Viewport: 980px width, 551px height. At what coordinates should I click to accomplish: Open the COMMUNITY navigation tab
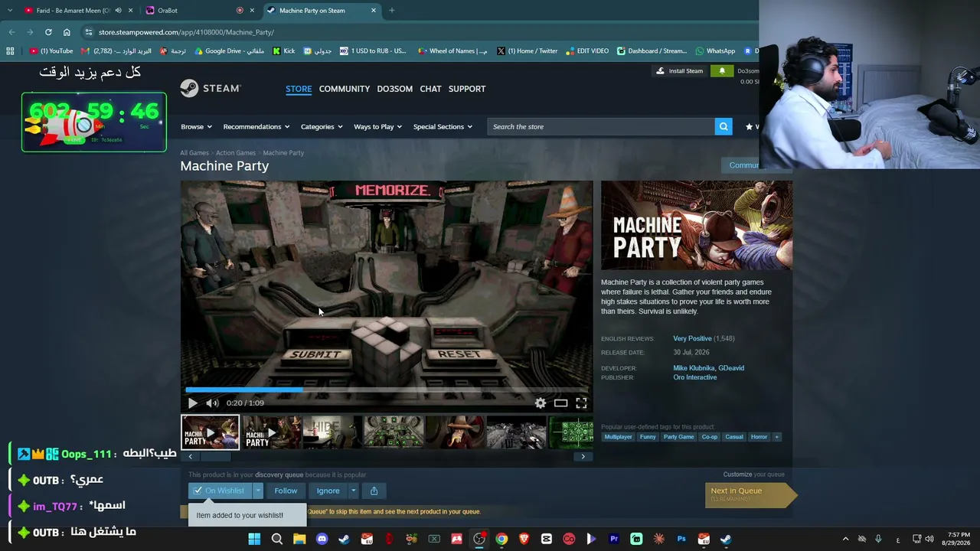[345, 89]
